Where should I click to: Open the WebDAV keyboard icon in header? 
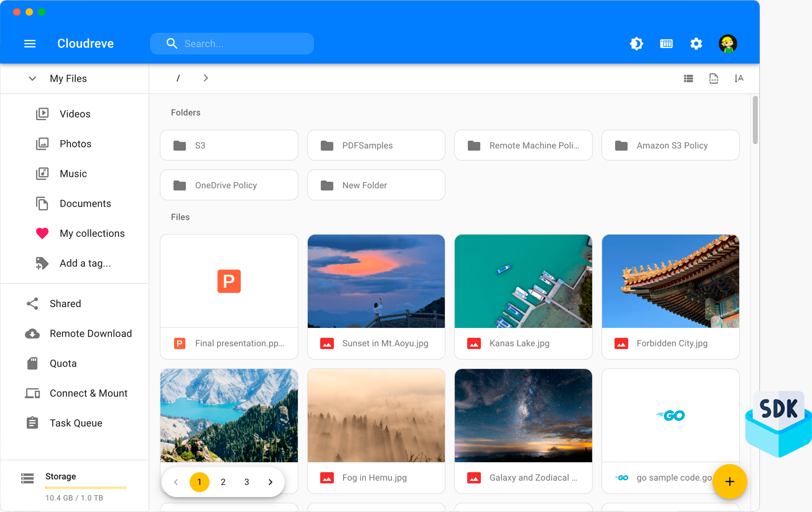pyautogui.click(x=666, y=43)
